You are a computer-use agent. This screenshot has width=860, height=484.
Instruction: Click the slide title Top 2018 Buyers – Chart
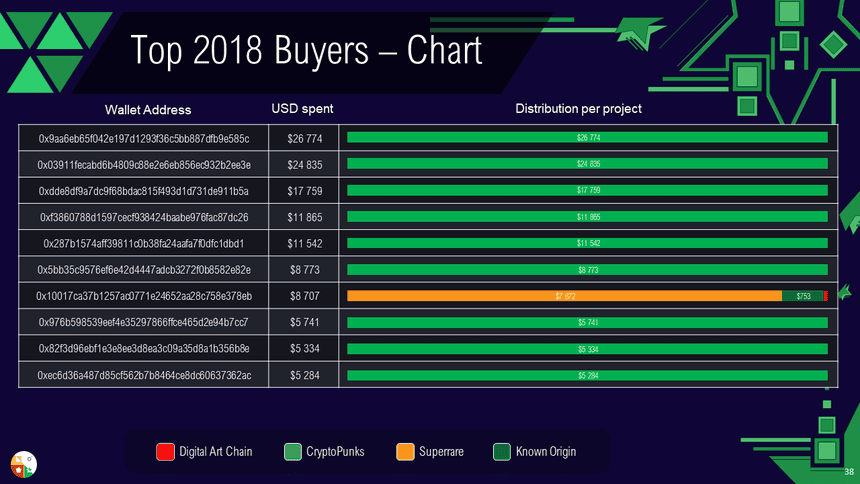pyautogui.click(x=307, y=52)
